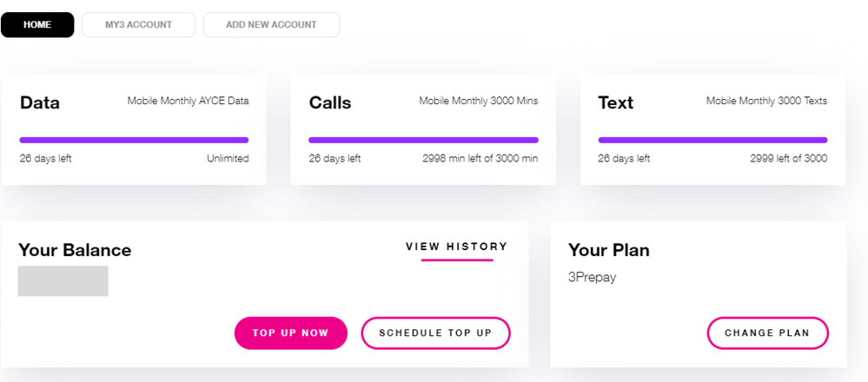This screenshot has width=868, height=382.
Task: Click the 2998 min left text
Action: point(480,159)
